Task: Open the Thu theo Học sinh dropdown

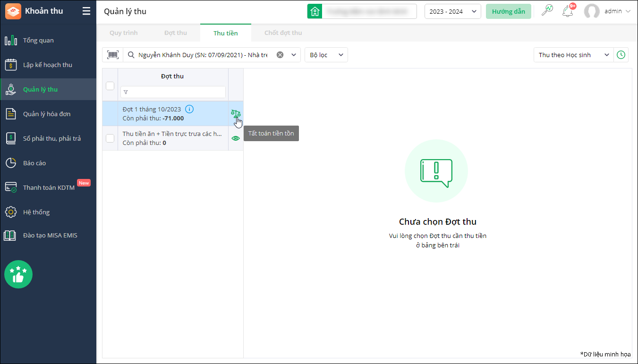Action: [x=574, y=55]
